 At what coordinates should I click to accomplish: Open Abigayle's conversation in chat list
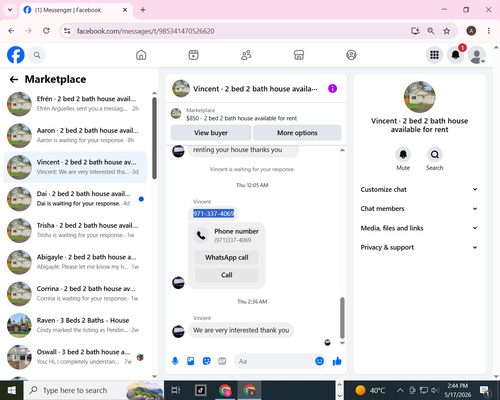click(75, 262)
